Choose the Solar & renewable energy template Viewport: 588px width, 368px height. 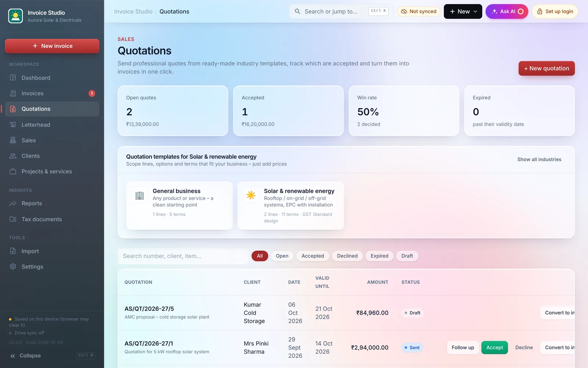291,205
